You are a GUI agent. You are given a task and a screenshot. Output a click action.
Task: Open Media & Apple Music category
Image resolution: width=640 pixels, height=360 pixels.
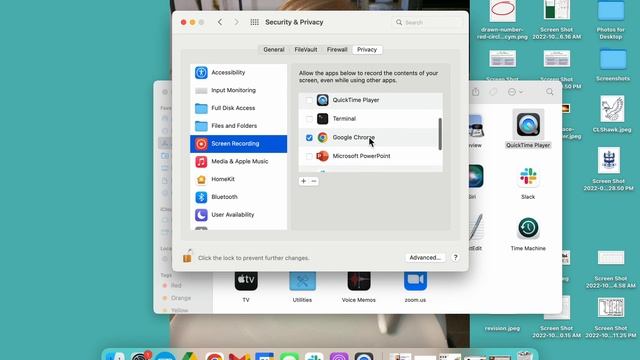238,162
